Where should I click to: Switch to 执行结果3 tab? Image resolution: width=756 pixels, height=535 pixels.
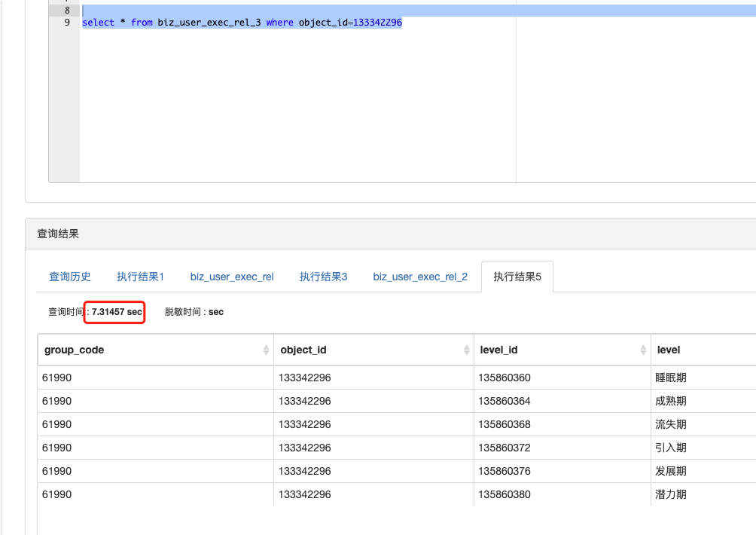tap(323, 277)
